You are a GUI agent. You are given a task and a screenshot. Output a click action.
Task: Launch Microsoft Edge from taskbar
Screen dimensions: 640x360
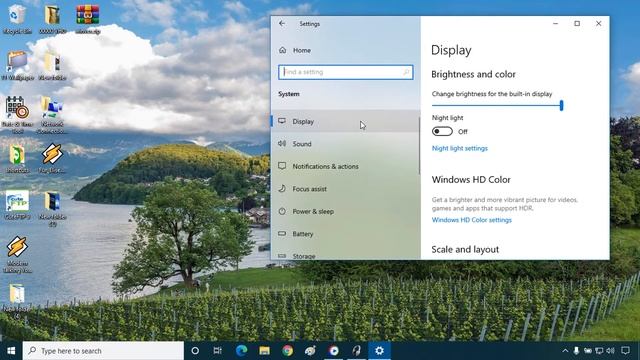(x=241, y=351)
